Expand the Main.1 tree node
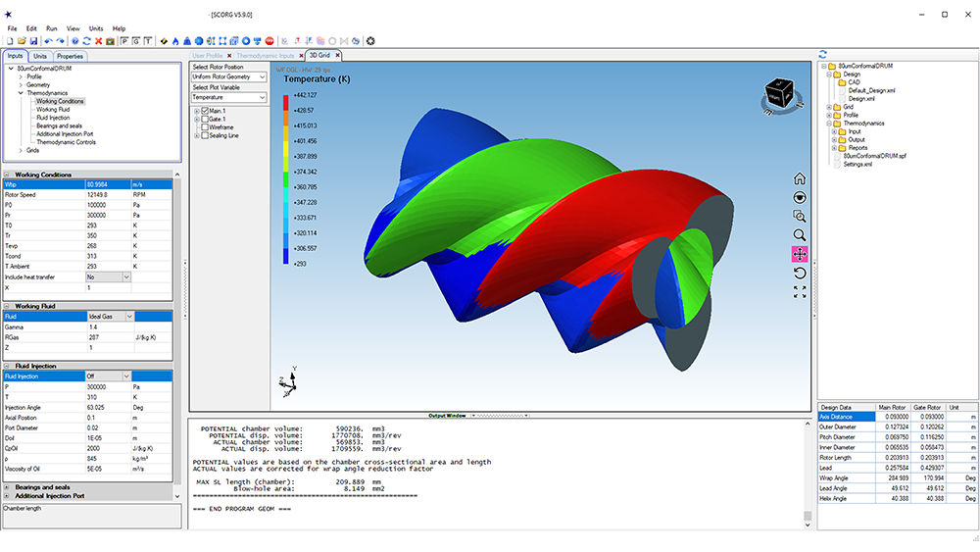The image size is (980, 552). [196, 111]
